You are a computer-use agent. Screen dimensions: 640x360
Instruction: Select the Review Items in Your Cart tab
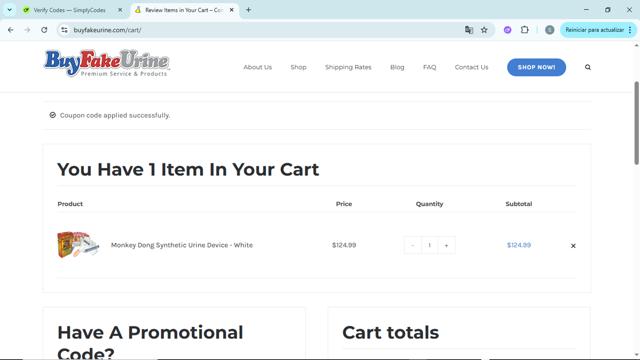184,10
